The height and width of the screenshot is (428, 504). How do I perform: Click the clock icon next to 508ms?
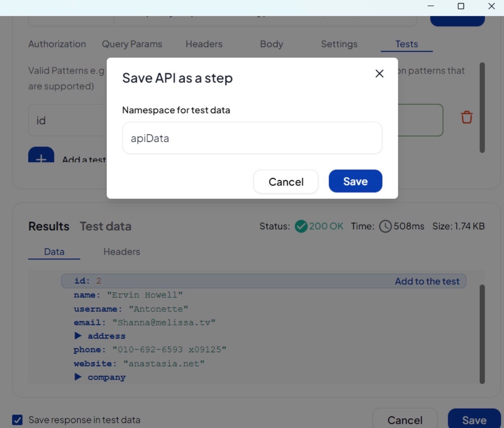pyautogui.click(x=386, y=226)
